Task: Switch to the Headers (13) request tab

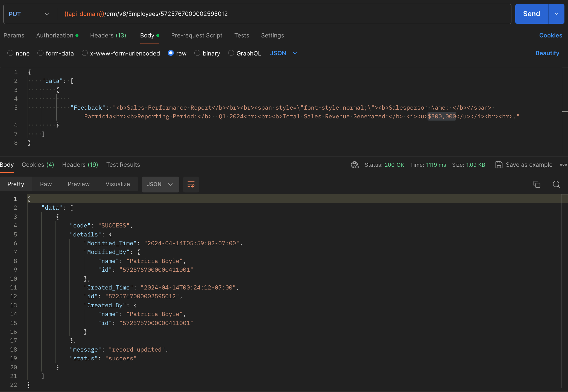Action: [108, 36]
